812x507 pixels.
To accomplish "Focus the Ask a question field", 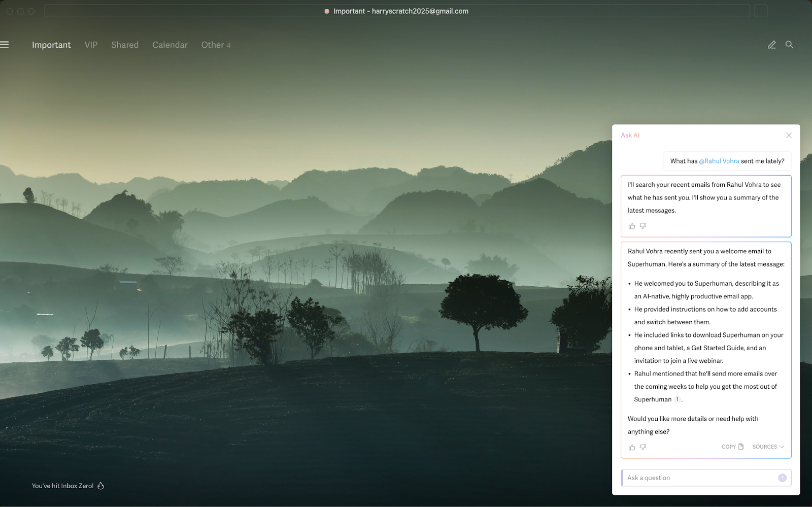I will coord(699,478).
